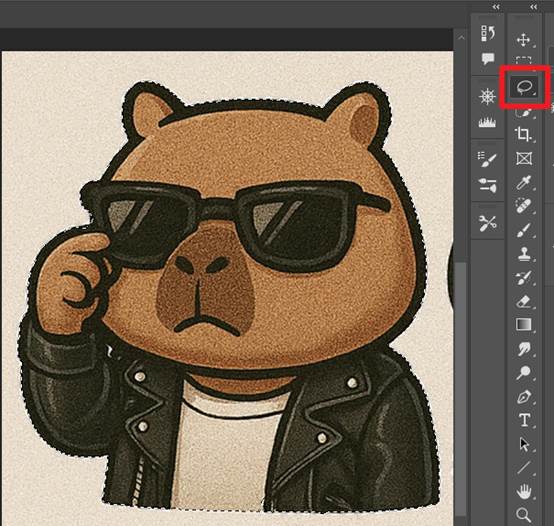Viewport: 554px width, 526px height.
Task: Select the Quick Selection tool
Action: pos(523,112)
